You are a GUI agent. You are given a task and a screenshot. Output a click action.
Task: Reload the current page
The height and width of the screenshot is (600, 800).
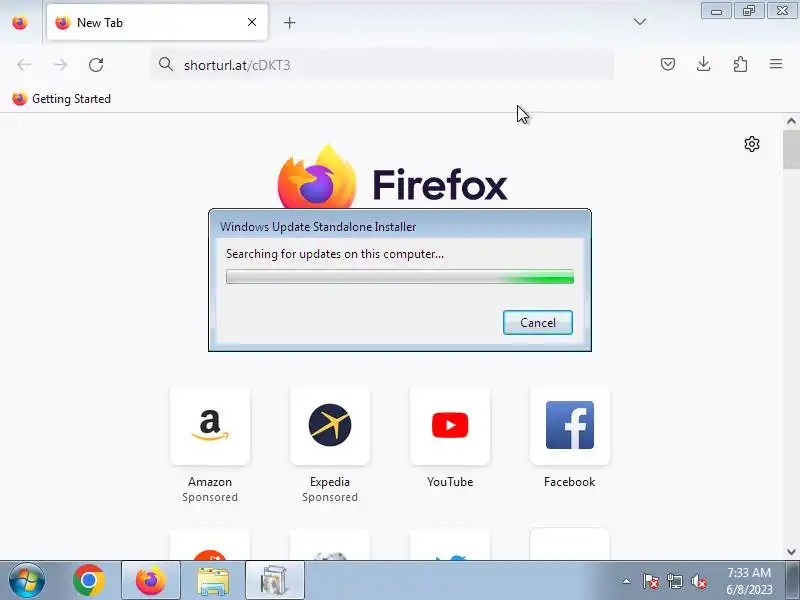click(96, 65)
